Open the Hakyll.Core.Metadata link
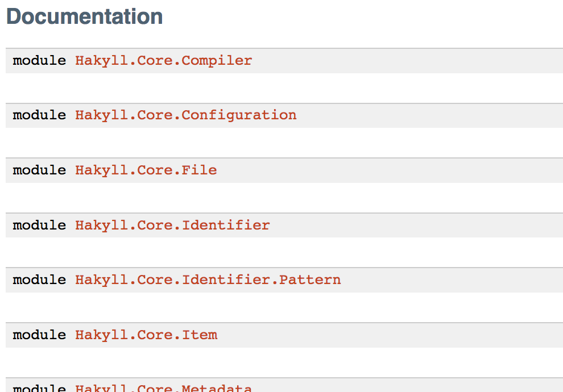Image resolution: width=563 pixels, height=392 pixels. click(x=163, y=387)
